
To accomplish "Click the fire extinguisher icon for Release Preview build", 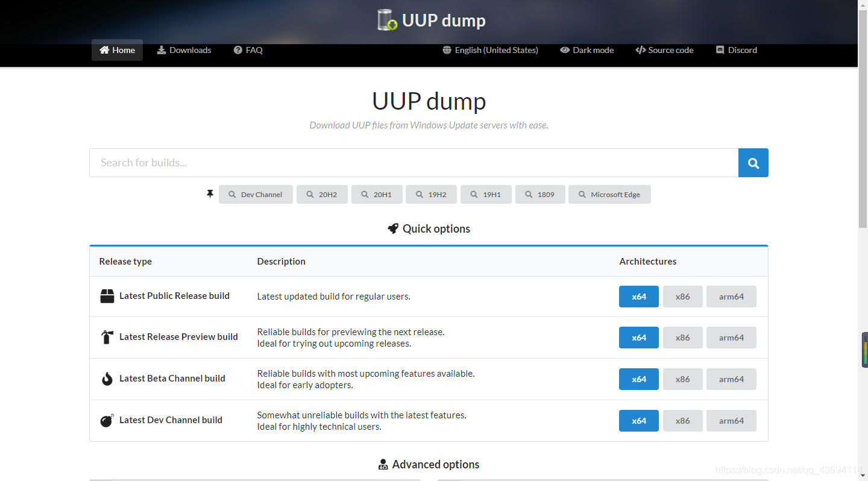I will click(x=107, y=337).
